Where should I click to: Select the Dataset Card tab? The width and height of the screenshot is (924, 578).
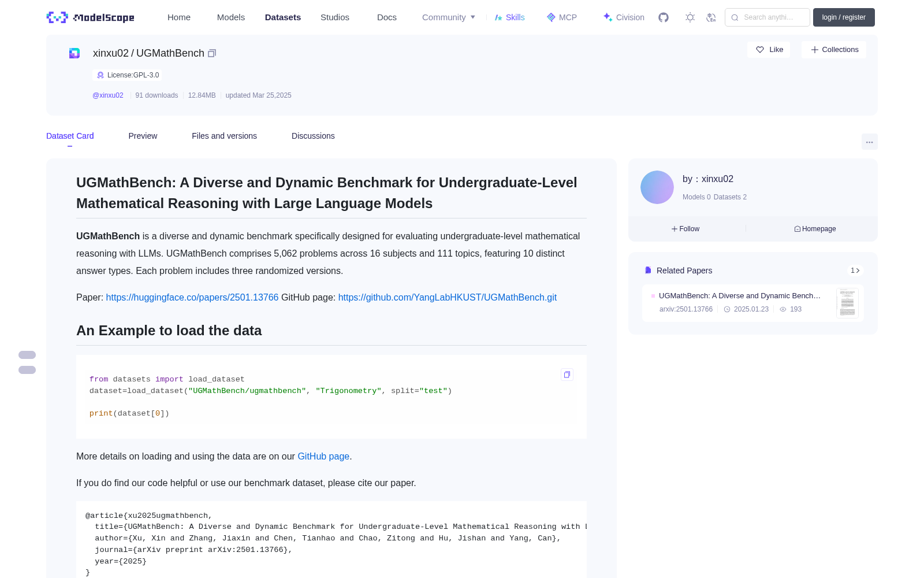point(70,136)
